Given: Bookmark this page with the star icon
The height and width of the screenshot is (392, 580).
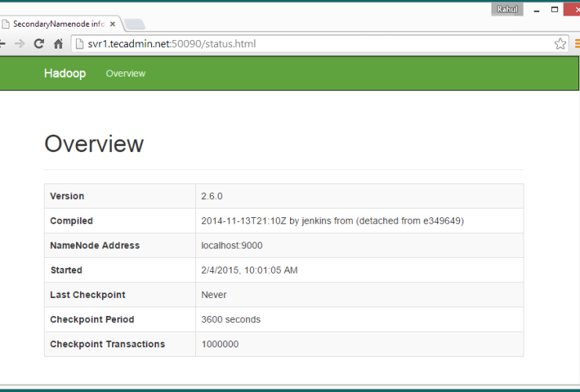Looking at the screenshot, I should pos(560,44).
